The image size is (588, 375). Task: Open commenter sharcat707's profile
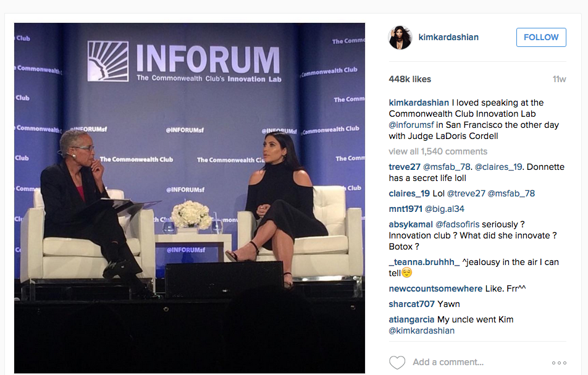coord(412,304)
